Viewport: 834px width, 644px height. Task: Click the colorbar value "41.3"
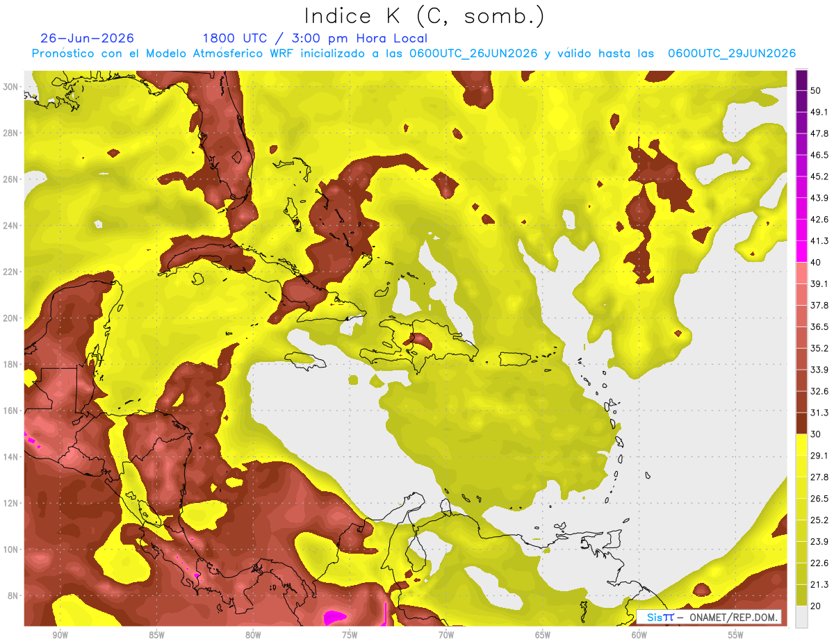pyautogui.click(x=819, y=241)
